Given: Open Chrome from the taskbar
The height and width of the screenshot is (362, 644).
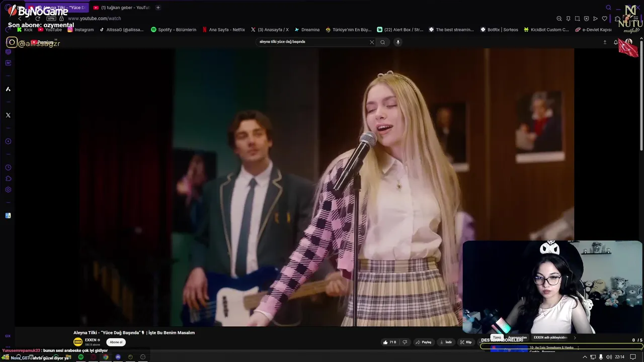Looking at the screenshot, I should pos(106,357).
